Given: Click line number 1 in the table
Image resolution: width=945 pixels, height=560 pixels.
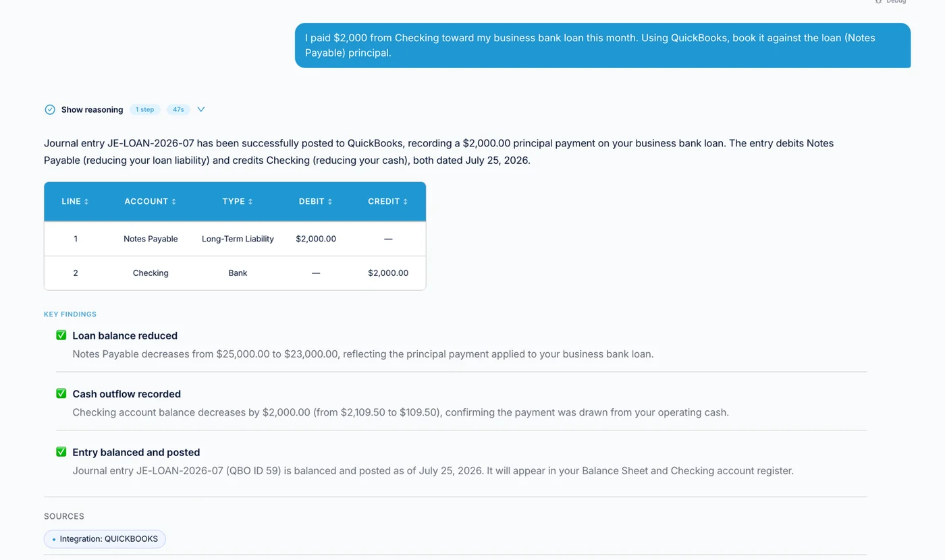Looking at the screenshot, I should point(76,239).
